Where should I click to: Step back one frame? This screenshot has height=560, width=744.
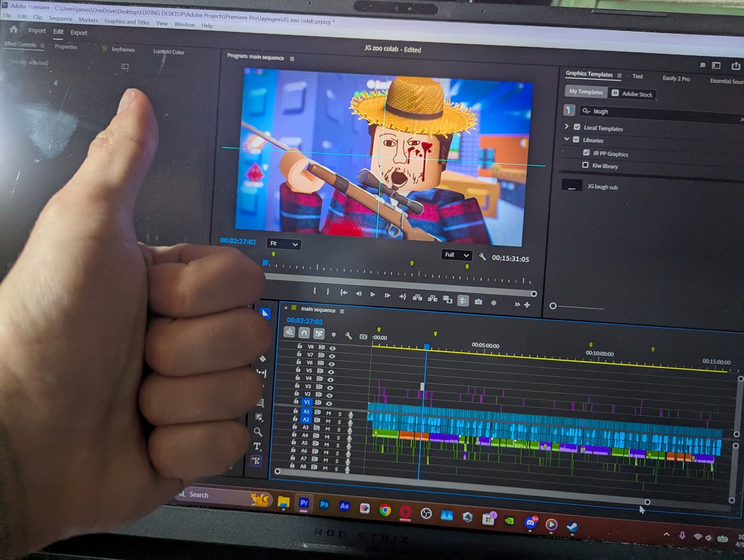tap(358, 294)
